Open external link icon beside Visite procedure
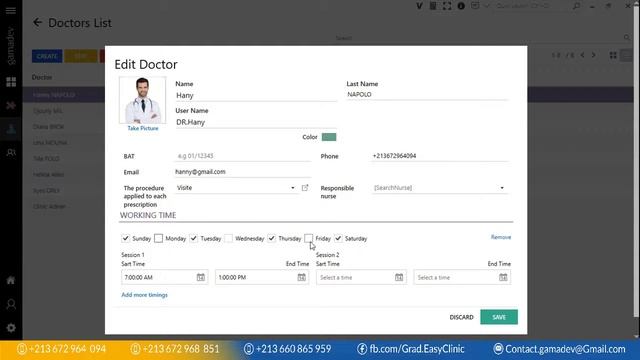Image resolution: width=640 pixels, height=360 pixels. pos(305,188)
